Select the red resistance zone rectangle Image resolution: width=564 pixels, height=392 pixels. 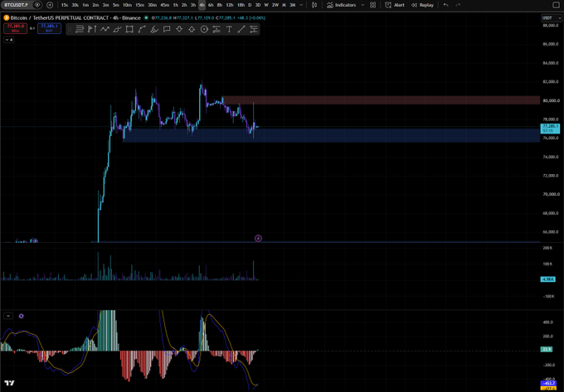(382, 100)
